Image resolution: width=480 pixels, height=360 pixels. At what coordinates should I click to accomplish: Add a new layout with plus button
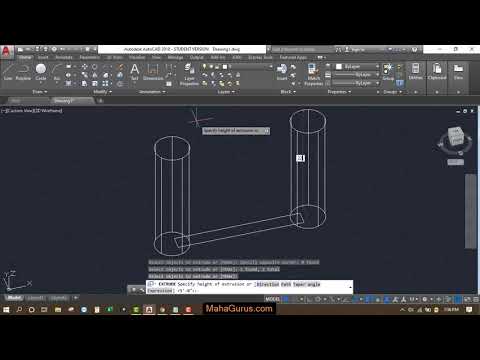76,298
